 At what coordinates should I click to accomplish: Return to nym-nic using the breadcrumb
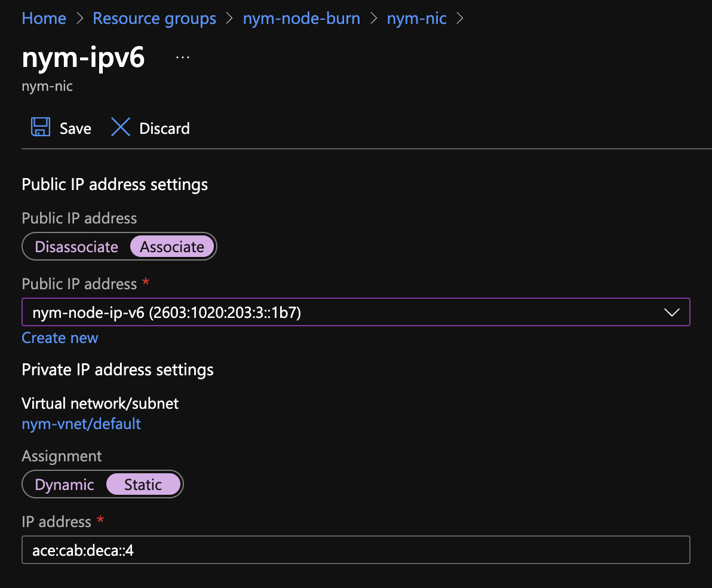coord(416,18)
